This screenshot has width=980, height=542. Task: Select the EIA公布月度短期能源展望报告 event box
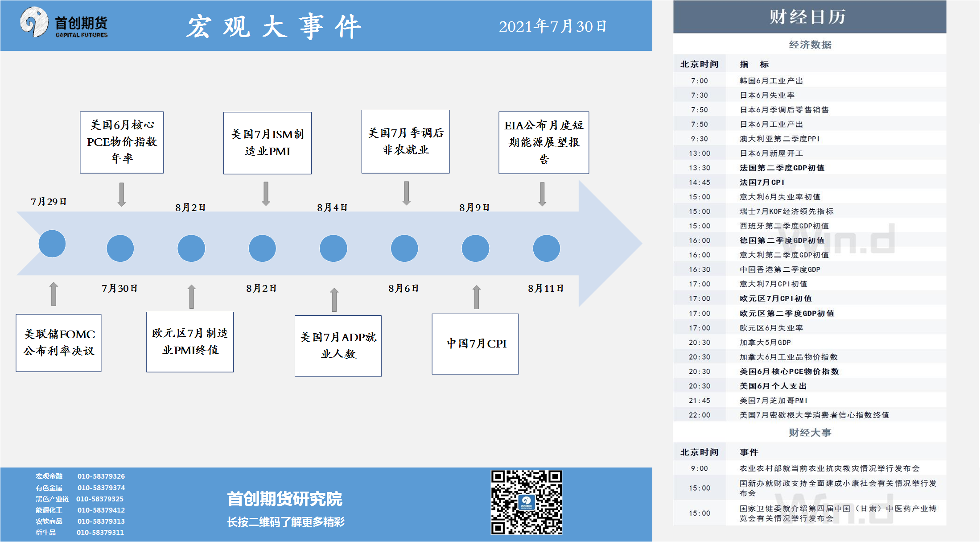(x=544, y=142)
